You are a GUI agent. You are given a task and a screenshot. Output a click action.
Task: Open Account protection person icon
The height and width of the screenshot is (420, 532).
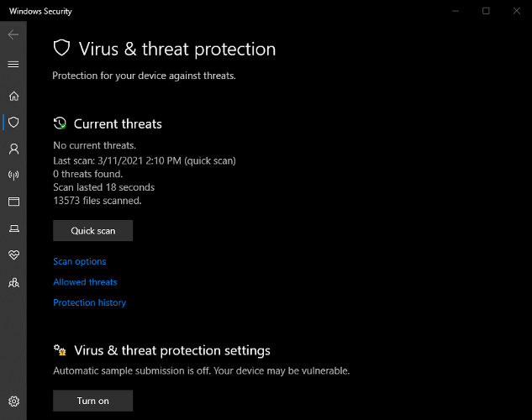pyautogui.click(x=13, y=149)
